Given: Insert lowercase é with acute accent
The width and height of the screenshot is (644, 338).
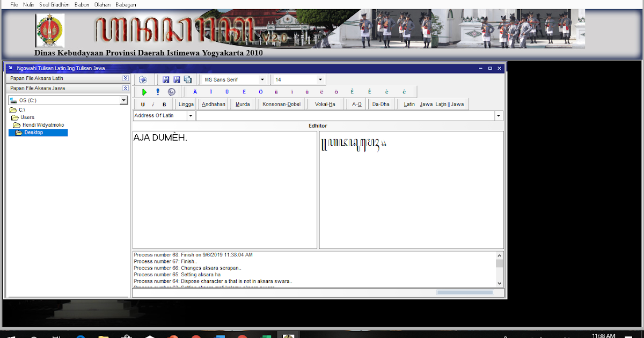Looking at the screenshot, I should (x=404, y=92).
